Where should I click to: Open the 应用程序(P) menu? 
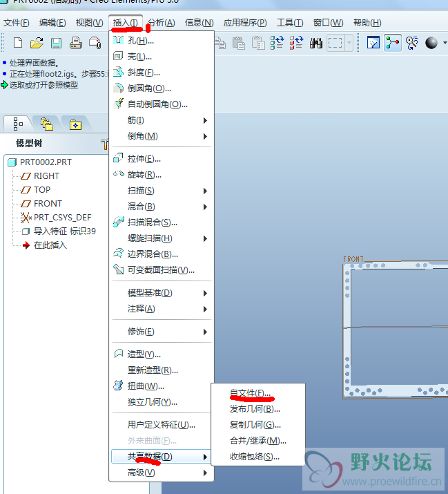coord(245,23)
